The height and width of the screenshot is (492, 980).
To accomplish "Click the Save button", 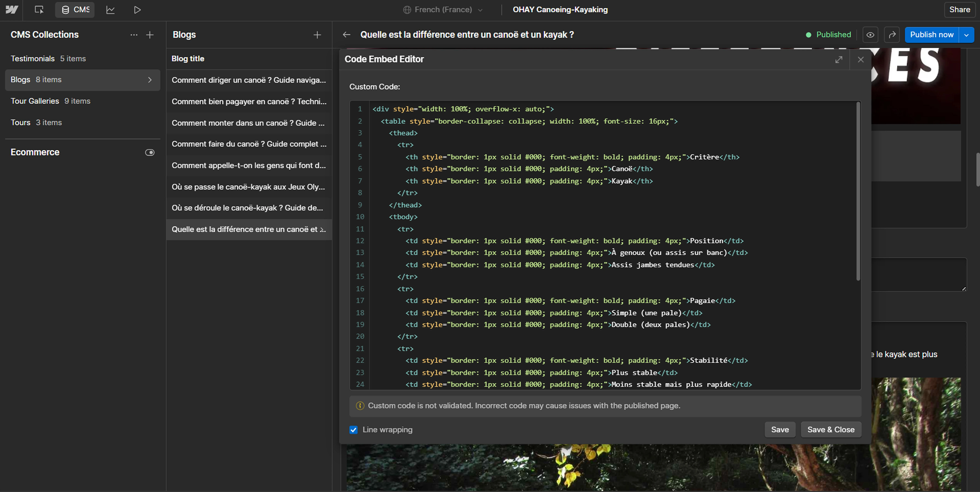I will coord(780,430).
